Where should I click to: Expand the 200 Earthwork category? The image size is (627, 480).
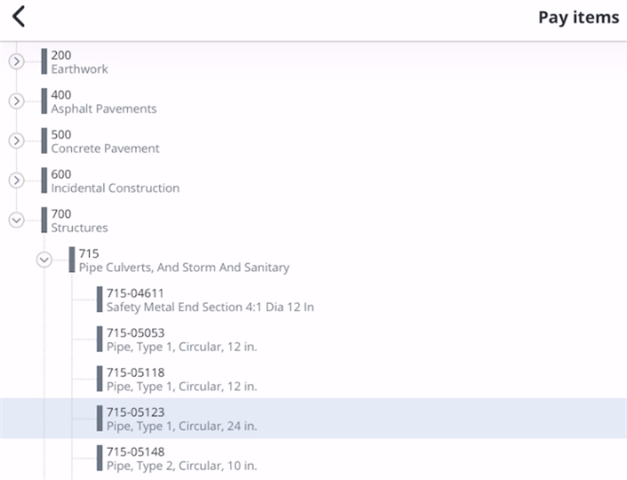16,61
